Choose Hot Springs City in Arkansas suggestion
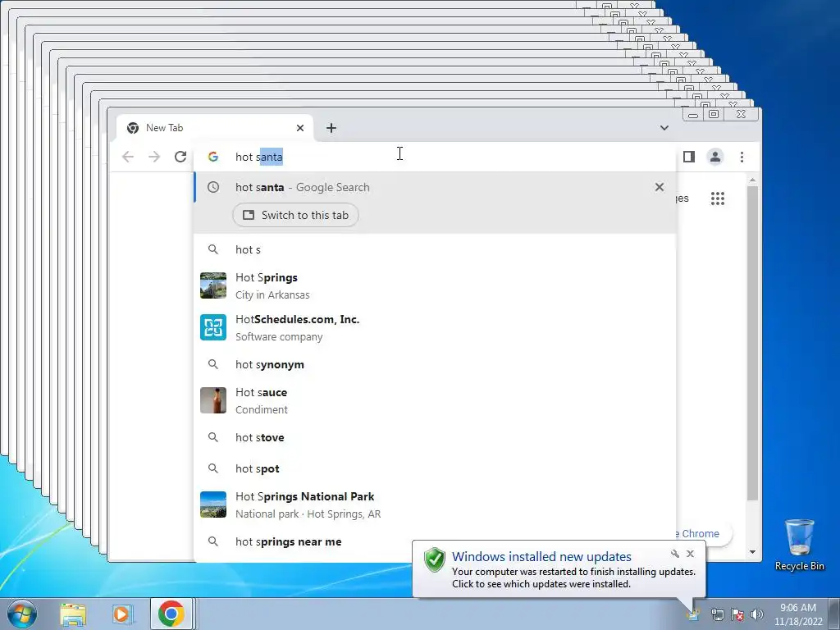Image resolution: width=840 pixels, height=630 pixels. click(435, 285)
